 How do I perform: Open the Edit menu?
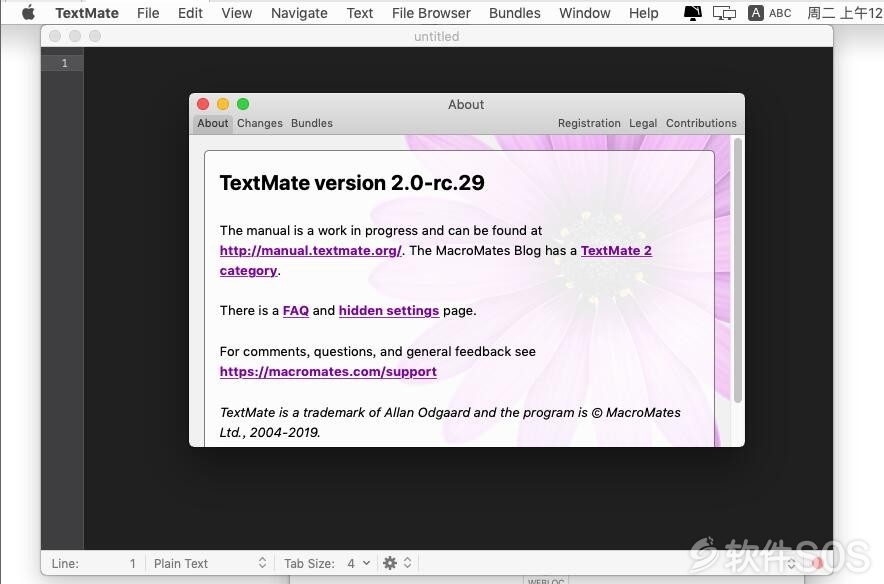coord(190,13)
